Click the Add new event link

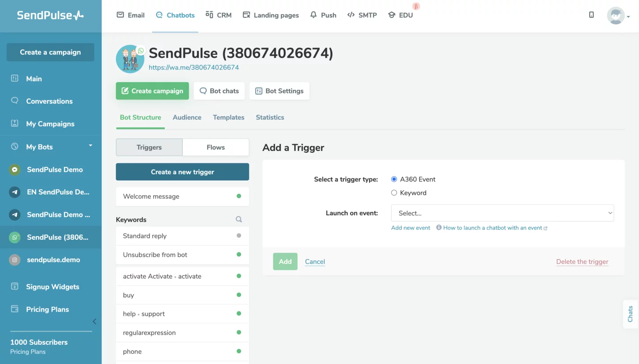[x=410, y=228]
